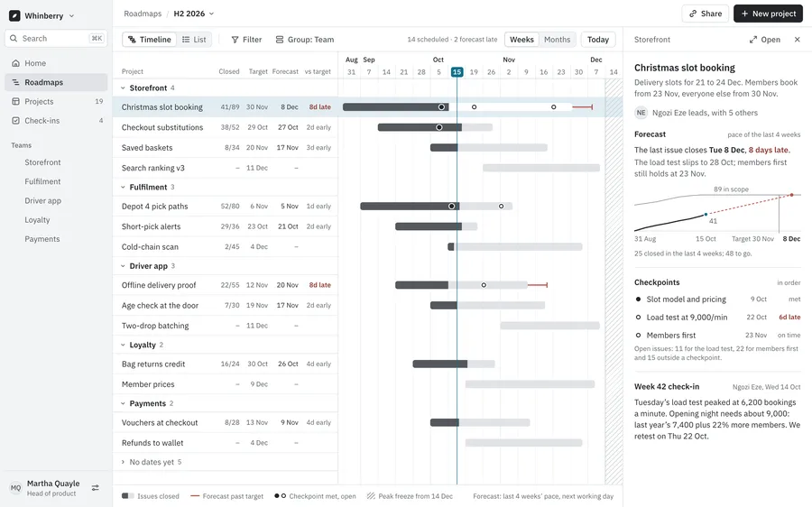The height and width of the screenshot is (507, 812).
Task: Expand the No dates yet group
Action: coord(123,462)
